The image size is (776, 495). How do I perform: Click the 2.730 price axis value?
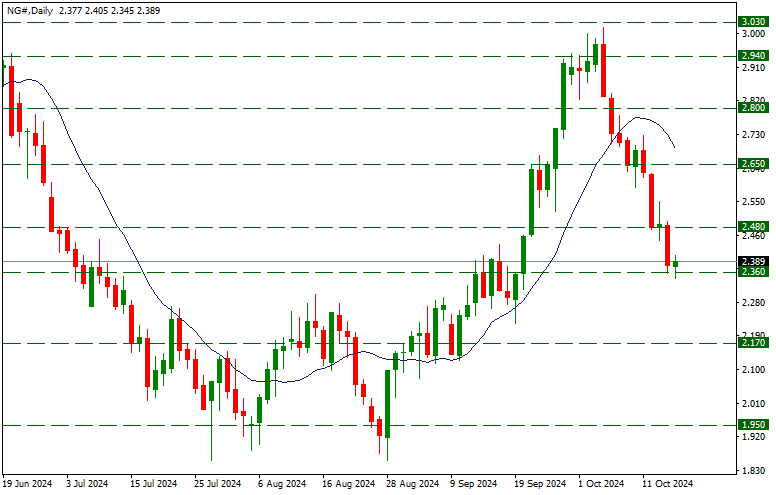[753, 134]
